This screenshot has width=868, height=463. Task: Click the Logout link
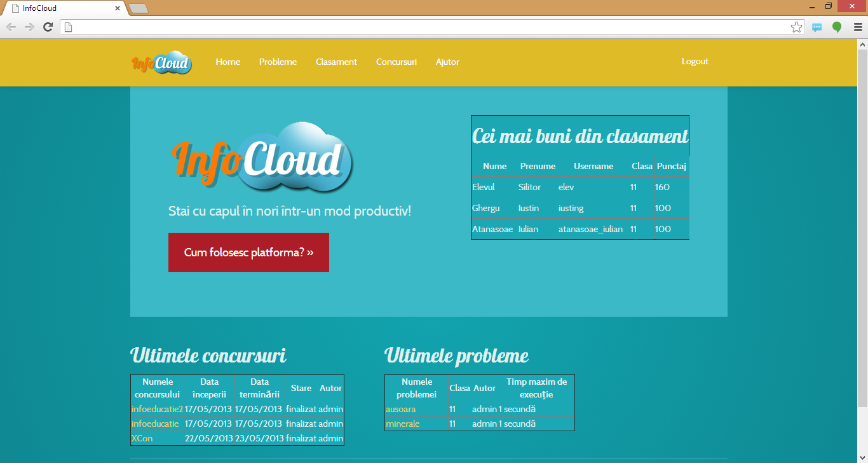[x=695, y=61]
